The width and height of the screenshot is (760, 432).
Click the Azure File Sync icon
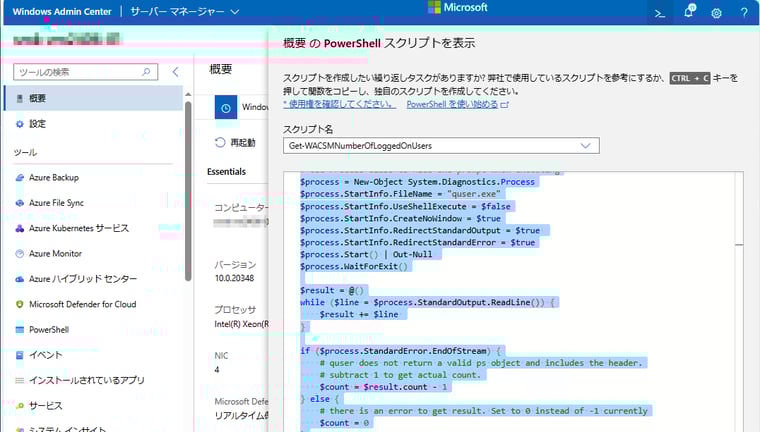pyautogui.click(x=19, y=203)
